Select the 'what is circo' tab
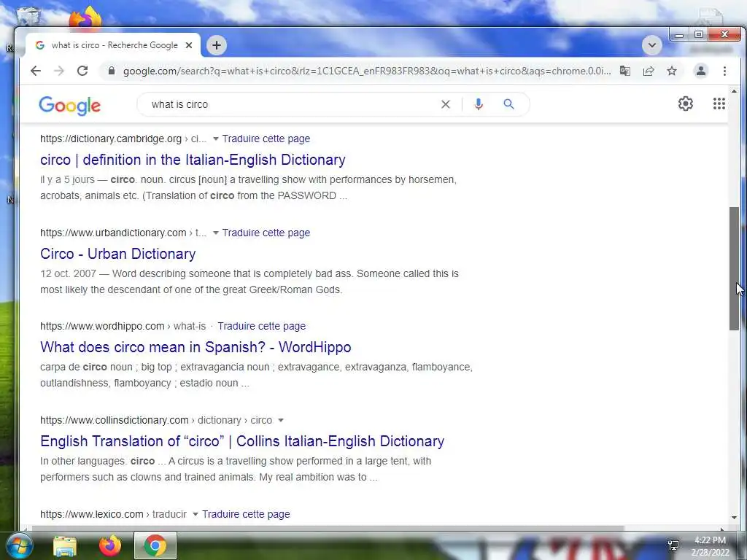Screen dimensions: 747x560 [115, 45]
